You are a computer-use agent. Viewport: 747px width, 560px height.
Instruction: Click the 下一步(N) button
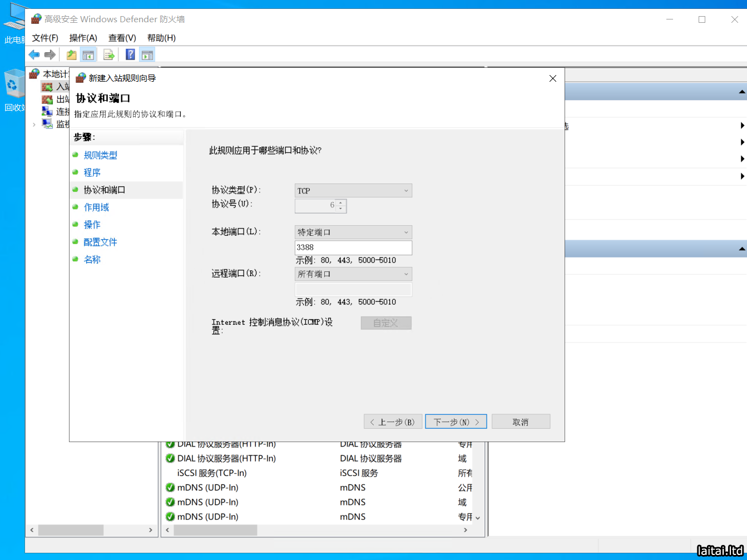[x=456, y=422]
